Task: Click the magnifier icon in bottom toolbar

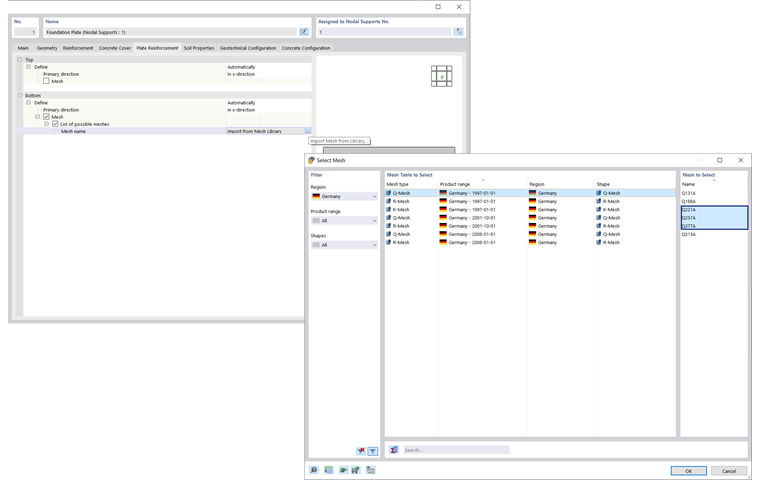Action: (x=314, y=470)
